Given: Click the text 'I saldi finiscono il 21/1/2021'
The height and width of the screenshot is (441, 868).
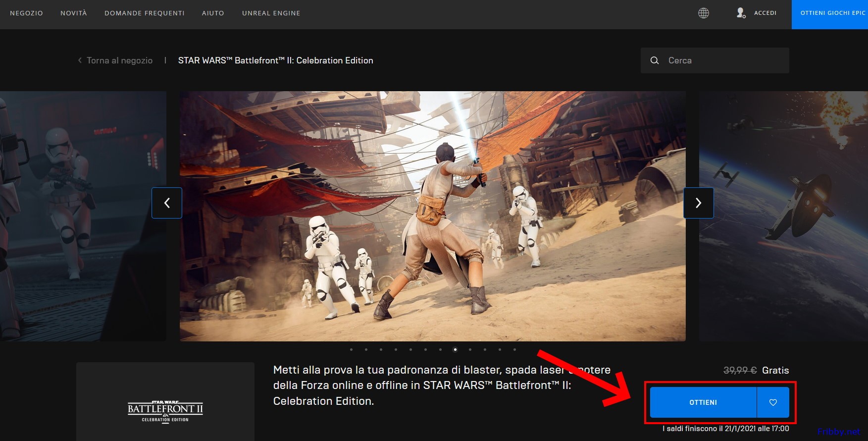Looking at the screenshot, I should [726, 429].
